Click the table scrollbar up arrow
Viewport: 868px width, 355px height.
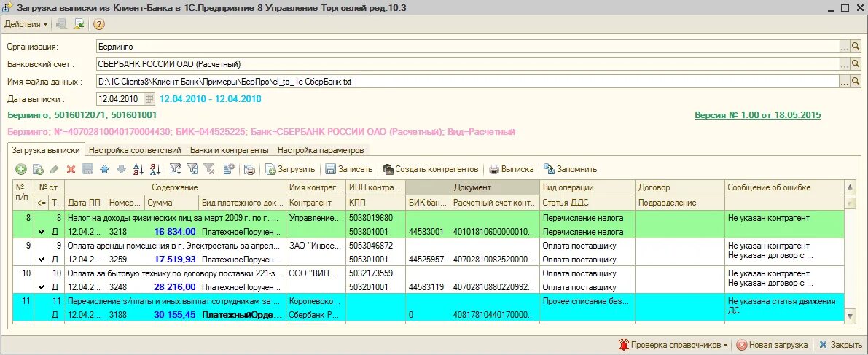tap(851, 189)
